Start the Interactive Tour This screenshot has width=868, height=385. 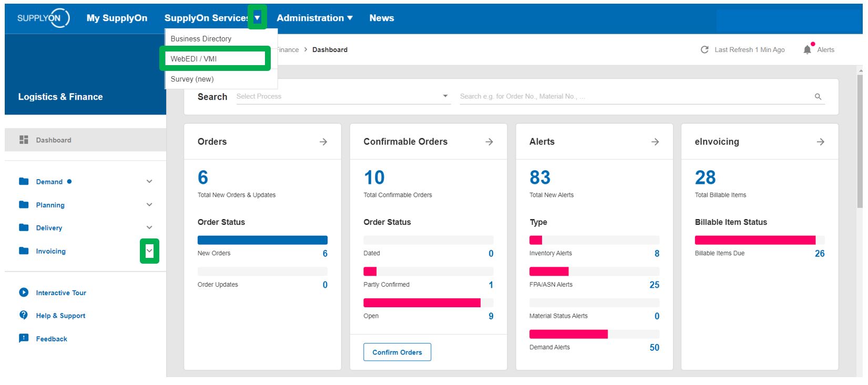[x=60, y=293]
